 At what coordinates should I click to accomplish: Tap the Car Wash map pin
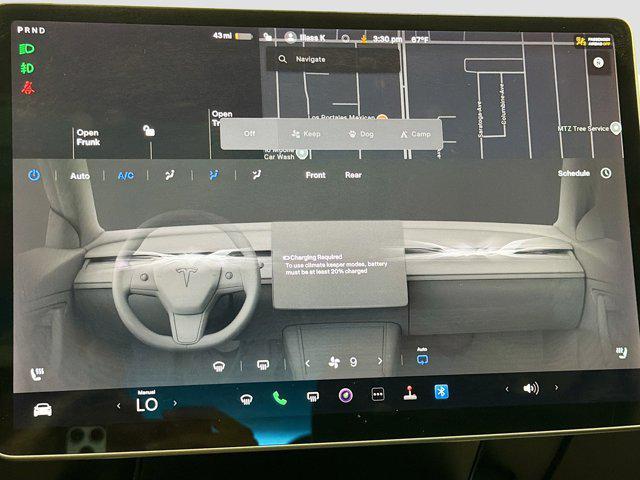(x=302, y=154)
